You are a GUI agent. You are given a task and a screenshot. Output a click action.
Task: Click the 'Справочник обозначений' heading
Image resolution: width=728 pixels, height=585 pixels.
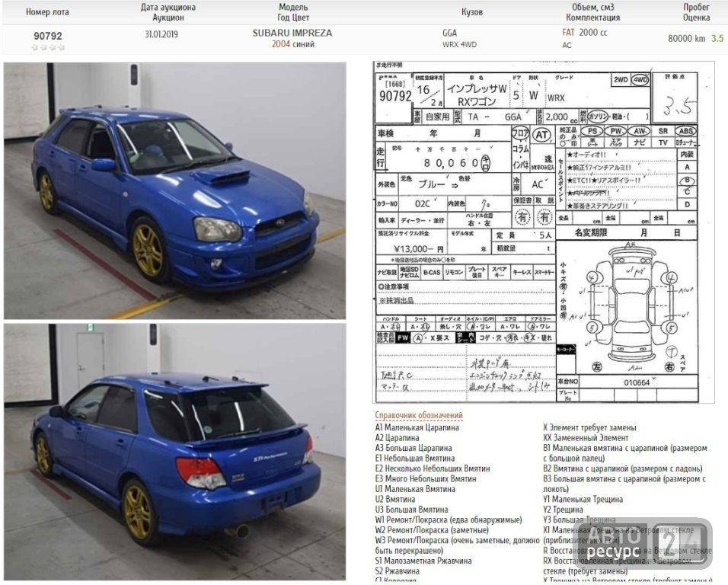coord(419,415)
